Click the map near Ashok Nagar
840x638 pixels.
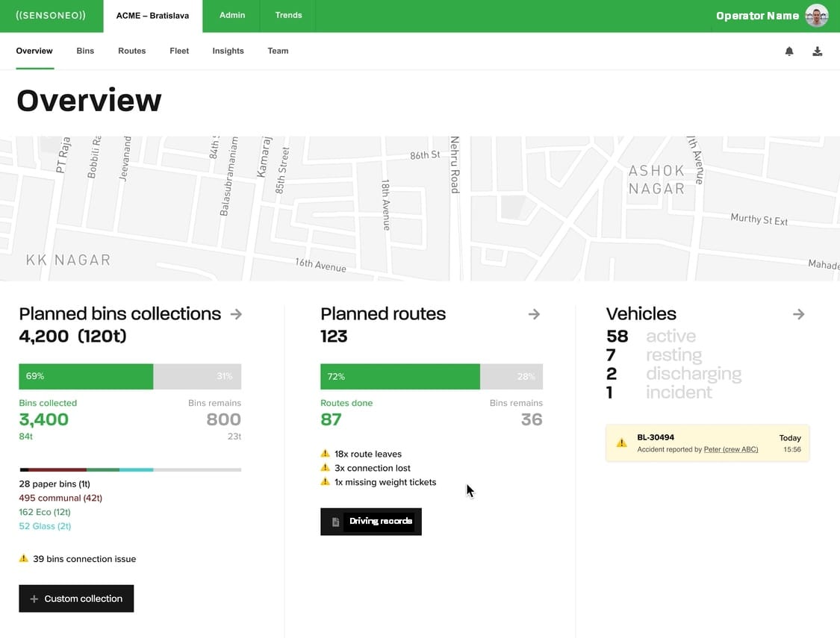(656, 180)
